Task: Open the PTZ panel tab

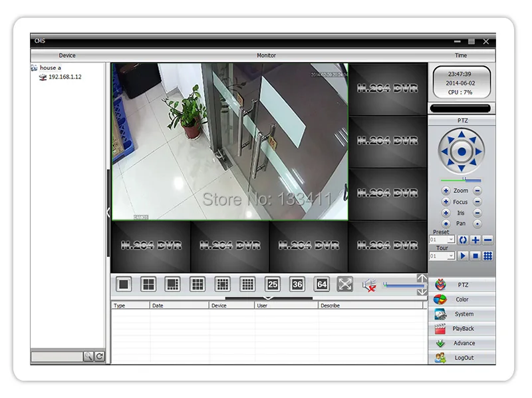Action: pos(462,285)
